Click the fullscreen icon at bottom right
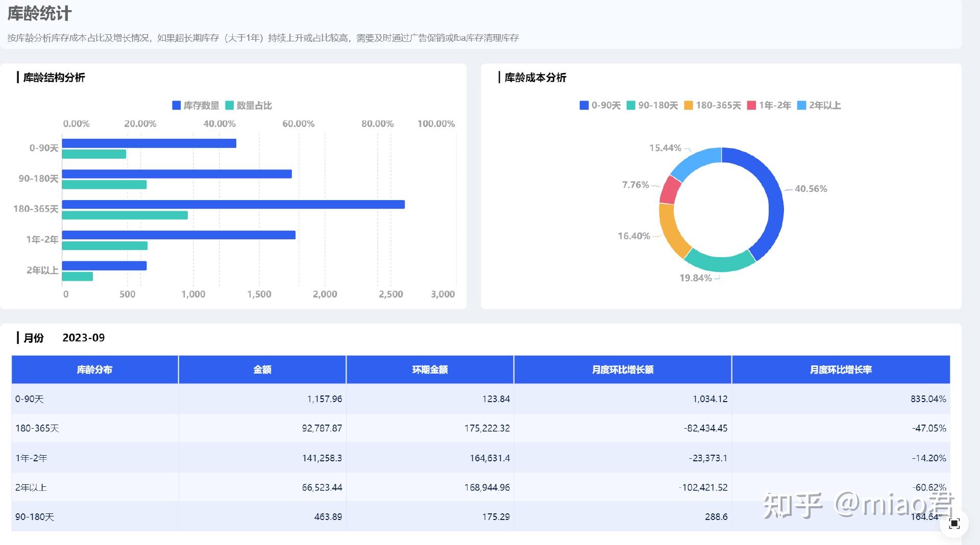The image size is (980, 545). pyautogui.click(x=954, y=523)
